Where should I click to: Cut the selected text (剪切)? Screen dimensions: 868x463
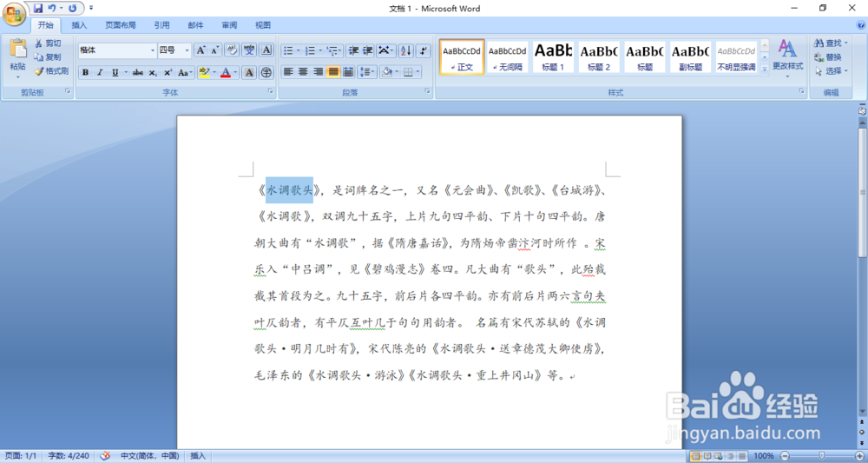point(48,43)
